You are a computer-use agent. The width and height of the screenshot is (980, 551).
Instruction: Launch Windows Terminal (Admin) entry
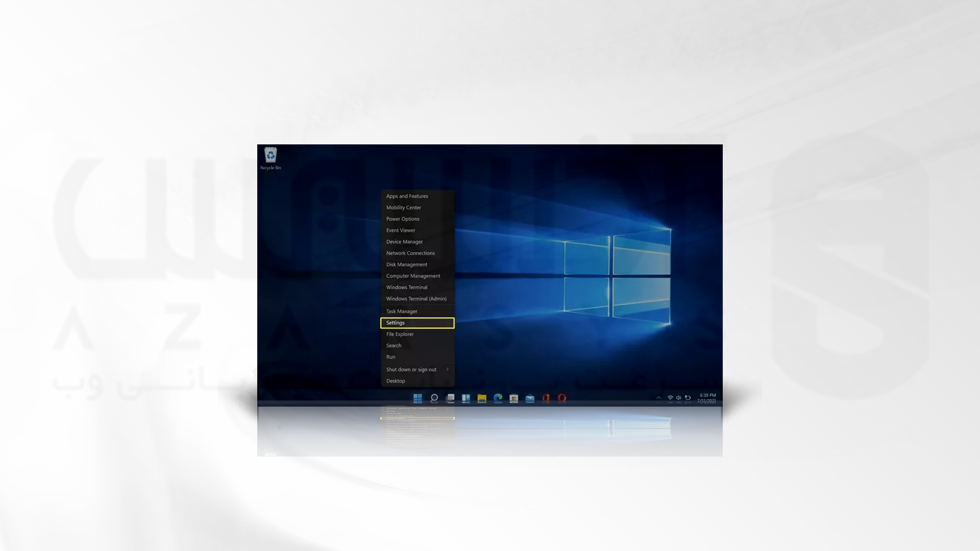pyautogui.click(x=418, y=298)
